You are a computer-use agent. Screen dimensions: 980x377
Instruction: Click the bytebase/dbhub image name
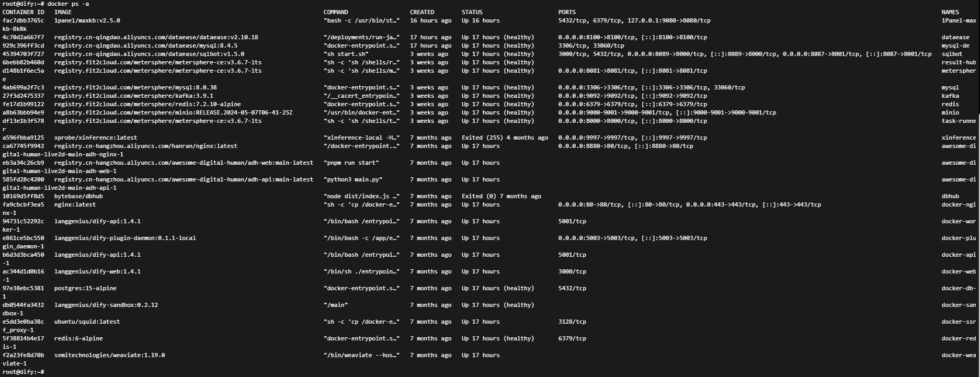[x=78, y=196]
